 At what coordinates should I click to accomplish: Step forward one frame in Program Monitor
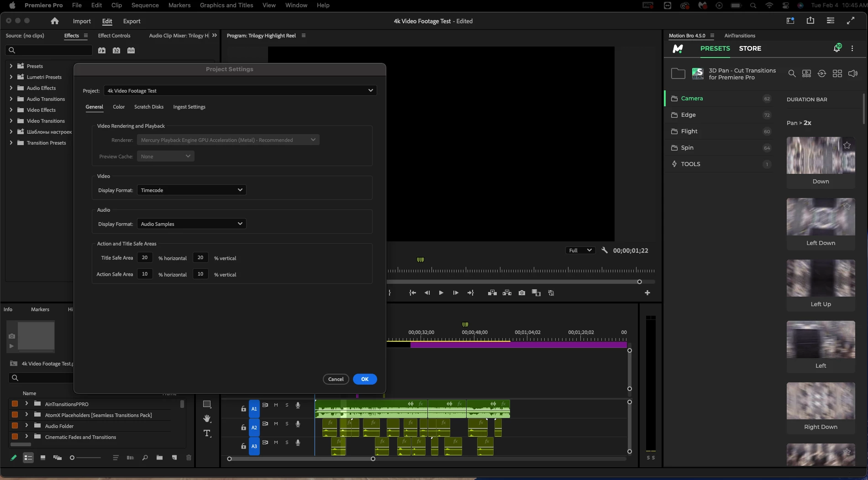(456, 293)
